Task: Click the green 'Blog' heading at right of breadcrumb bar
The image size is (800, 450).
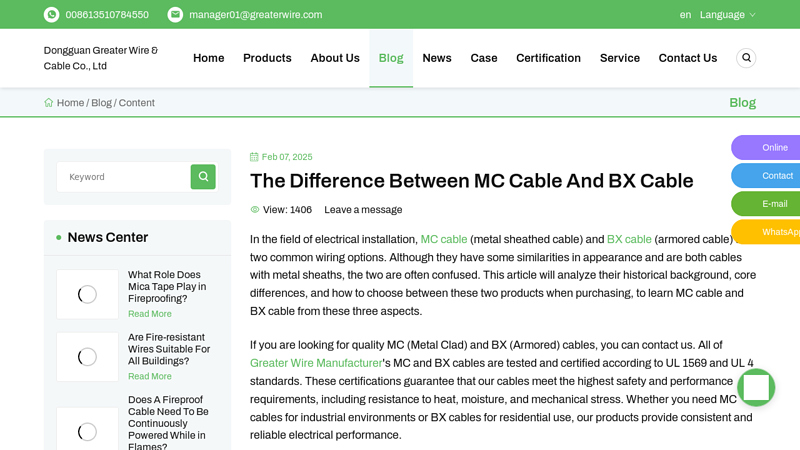Action: coord(742,103)
